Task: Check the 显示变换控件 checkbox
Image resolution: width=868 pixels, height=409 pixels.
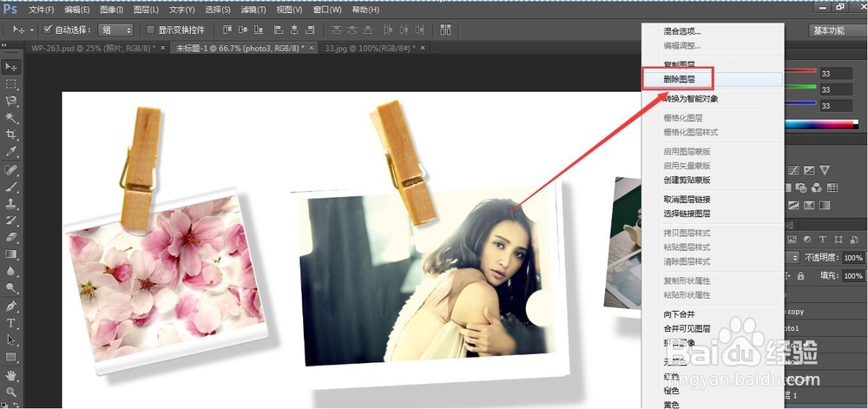Action: click(x=150, y=30)
